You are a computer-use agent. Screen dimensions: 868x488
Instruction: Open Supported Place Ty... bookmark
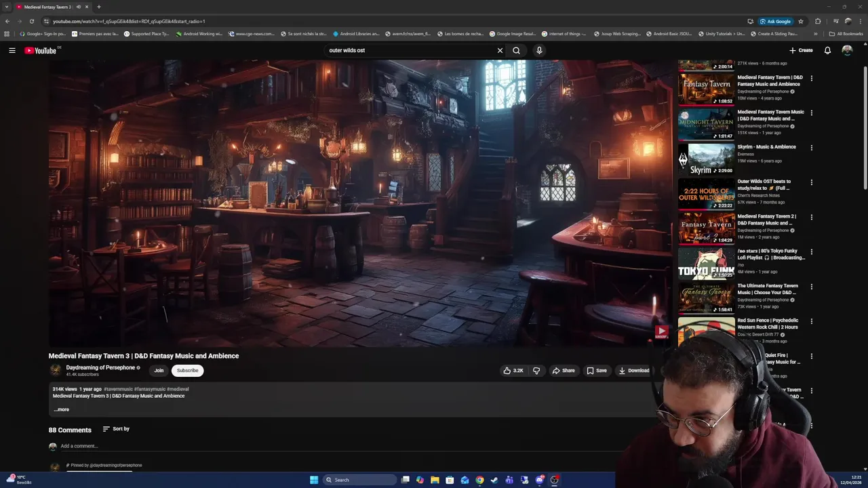[x=146, y=33]
